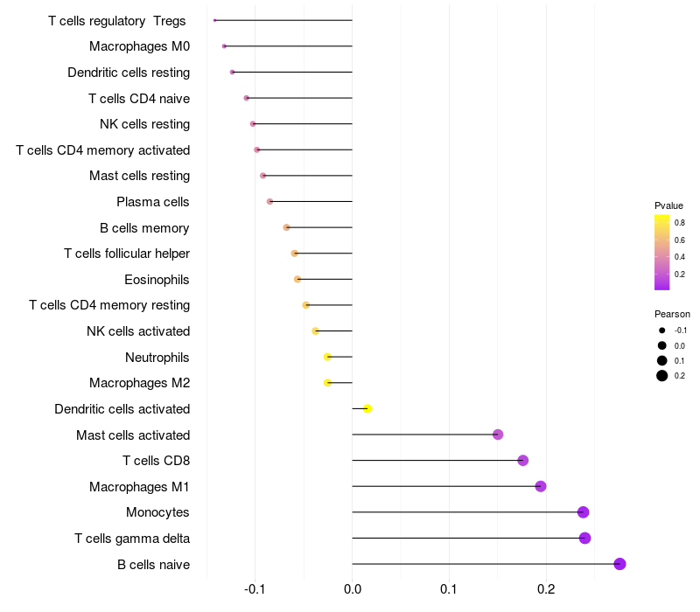700x612 pixels.
Task: Select the Pearson -0.1 legend size dot
Action: [662, 330]
